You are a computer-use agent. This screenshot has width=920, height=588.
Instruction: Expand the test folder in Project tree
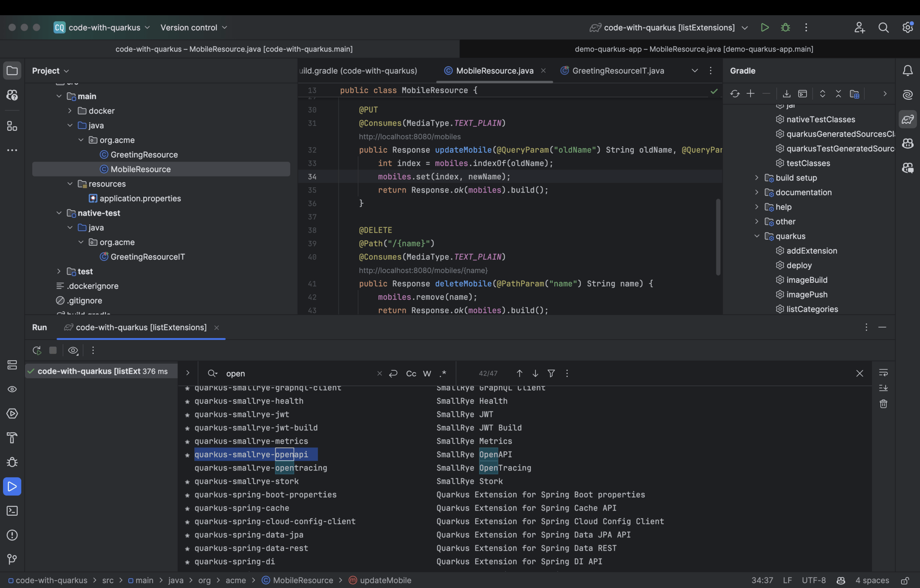[x=59, y=271]
